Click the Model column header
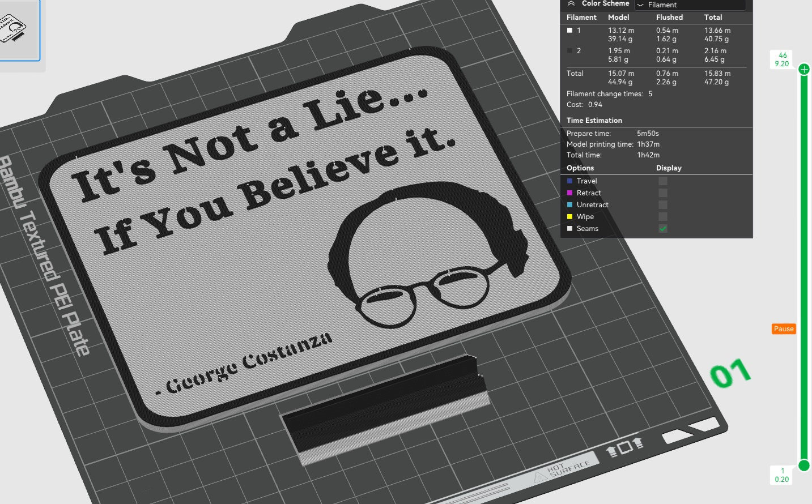Screen dimensions: 812x504 click(619, 18)
